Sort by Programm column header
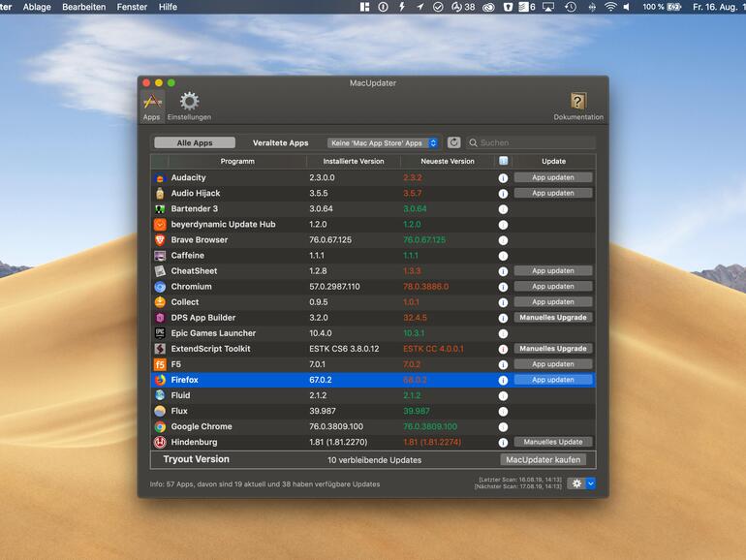Image resolution: width=746 pixels, height=560 pixels. (237, 161)
